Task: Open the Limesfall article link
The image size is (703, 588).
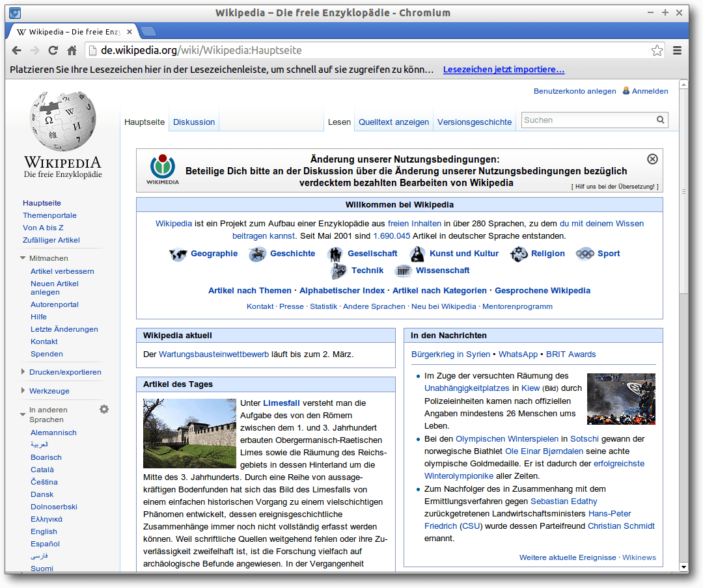Action: pos(281,403)
